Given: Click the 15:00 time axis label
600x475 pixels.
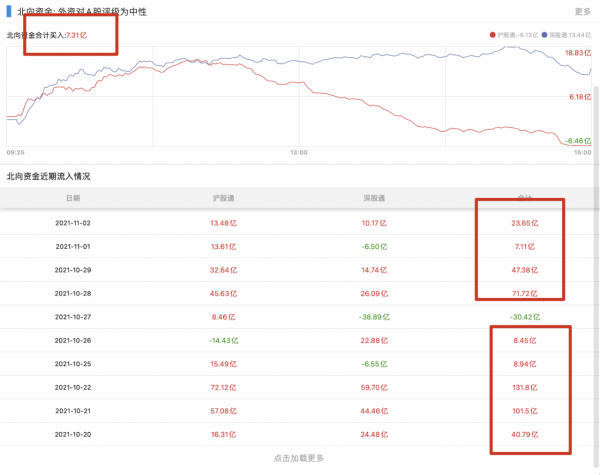Looking at the screenshot, I should click(x=582, y=153).
